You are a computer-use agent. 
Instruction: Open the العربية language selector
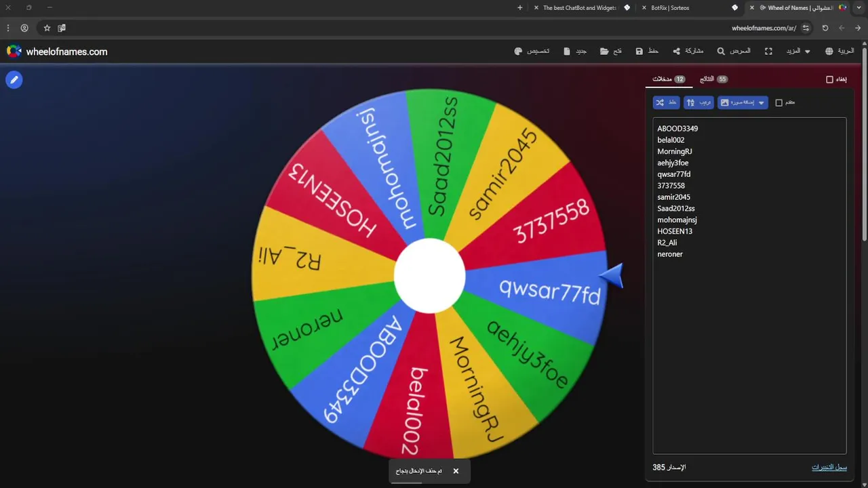click(840, 52)
